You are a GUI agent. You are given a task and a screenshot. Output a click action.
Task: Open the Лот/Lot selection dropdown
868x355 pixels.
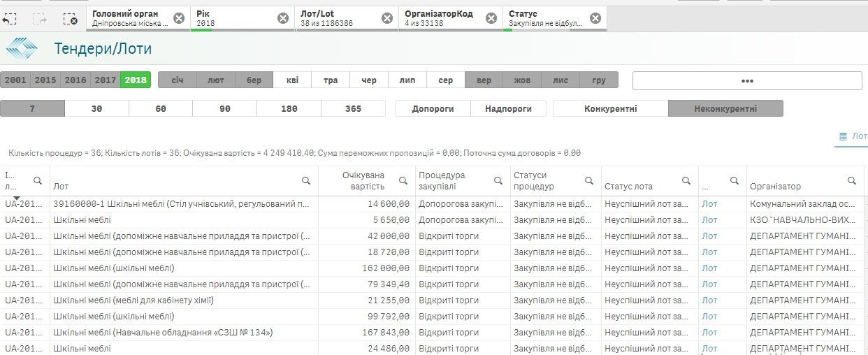pyautogui.click(x=338, y=18)
